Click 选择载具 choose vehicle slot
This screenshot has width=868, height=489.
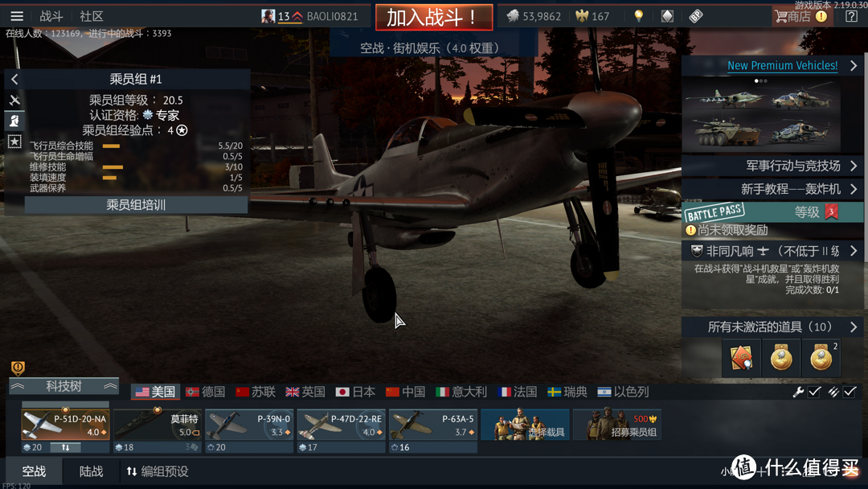coord(525,425)
